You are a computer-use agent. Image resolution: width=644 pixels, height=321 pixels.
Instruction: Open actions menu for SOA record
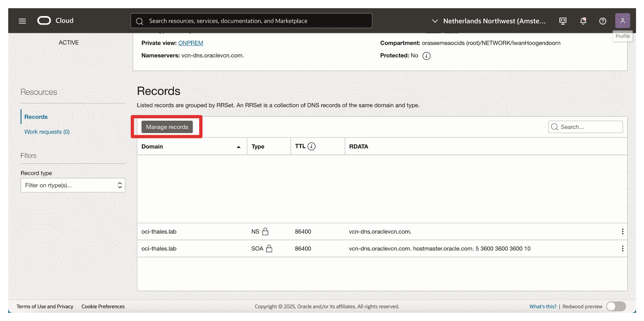[x=623, y=248]
